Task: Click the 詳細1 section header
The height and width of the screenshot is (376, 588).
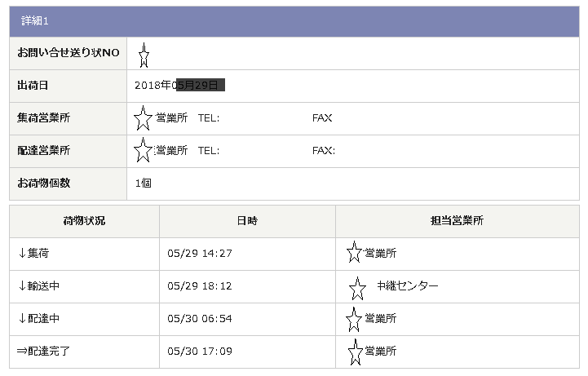Action: (x=35, y=20)
